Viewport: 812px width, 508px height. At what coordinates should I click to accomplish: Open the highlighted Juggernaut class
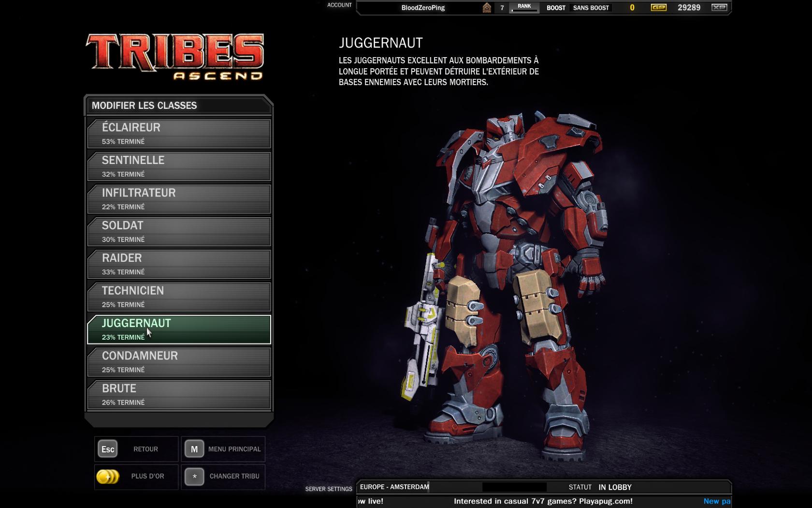[x=179, y=329]
